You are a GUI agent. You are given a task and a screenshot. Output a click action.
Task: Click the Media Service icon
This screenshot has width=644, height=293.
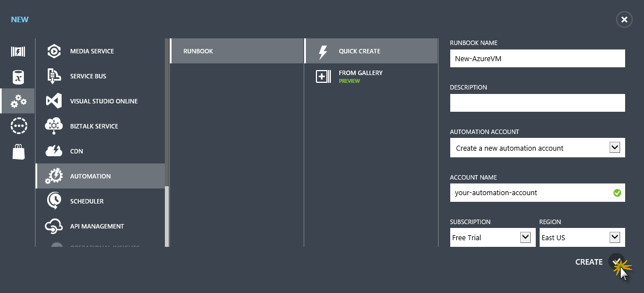[54, 51]
